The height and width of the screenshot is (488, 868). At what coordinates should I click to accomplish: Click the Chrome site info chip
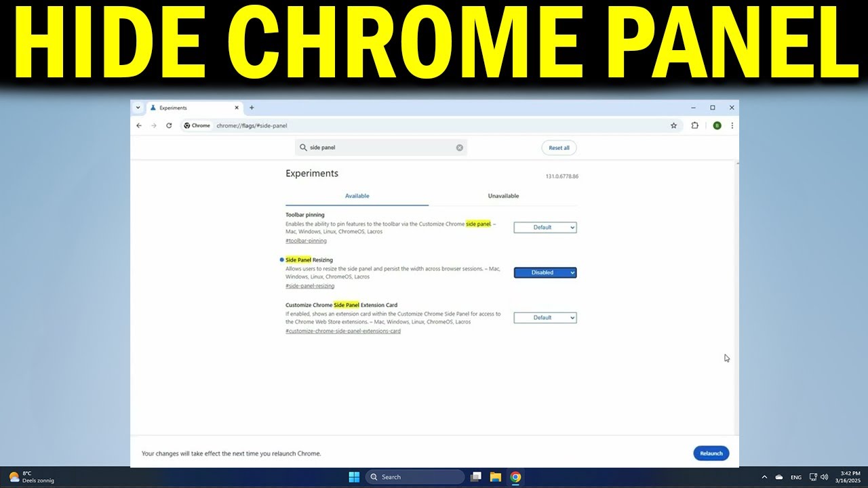click(x=197, y=125)
